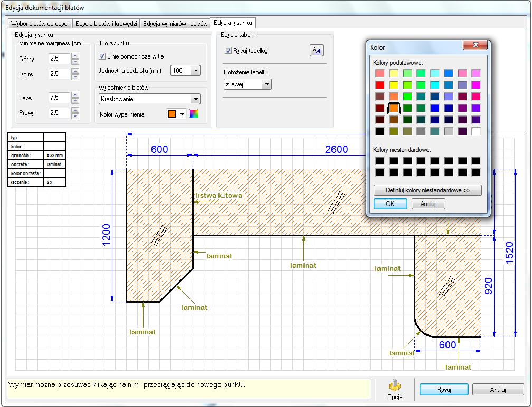Open the table font settings icon
This screenshot has height=407, width=532.
tap(317, 51)
